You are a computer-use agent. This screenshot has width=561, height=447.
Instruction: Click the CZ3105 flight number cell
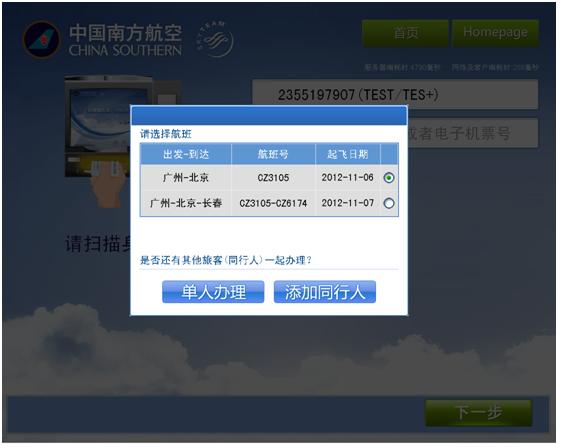point(273,178)
